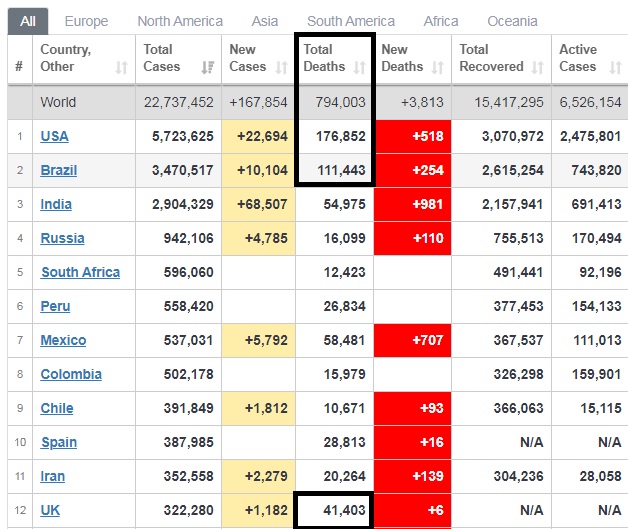Open the Chile country link

click(57, 408)
